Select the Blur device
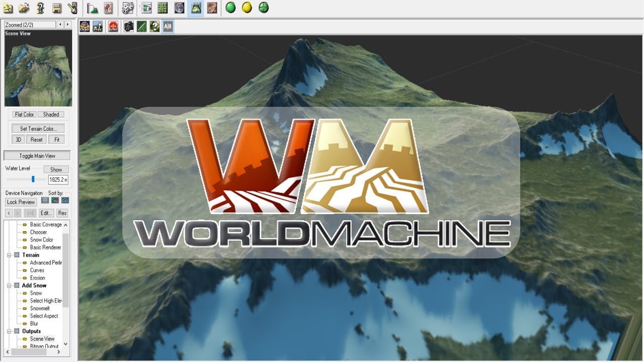The image size is (644, 362). pyautogui.click(x=34, y=324)
